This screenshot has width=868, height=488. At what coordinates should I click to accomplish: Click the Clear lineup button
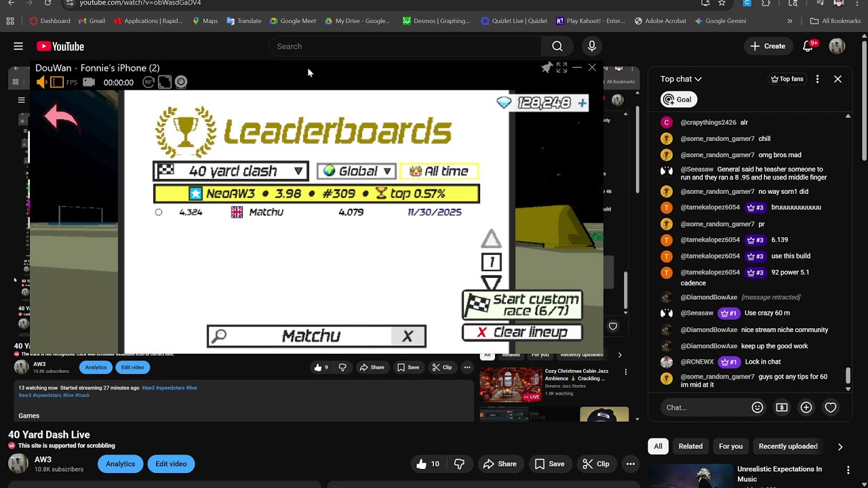522,332
